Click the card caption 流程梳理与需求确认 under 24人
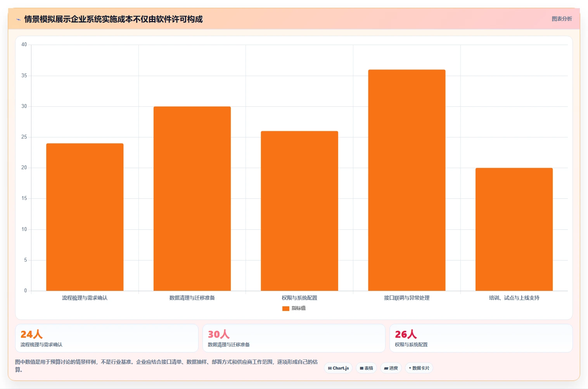The width and height of the screenshot is (588, 389). [x=42, y=345]
